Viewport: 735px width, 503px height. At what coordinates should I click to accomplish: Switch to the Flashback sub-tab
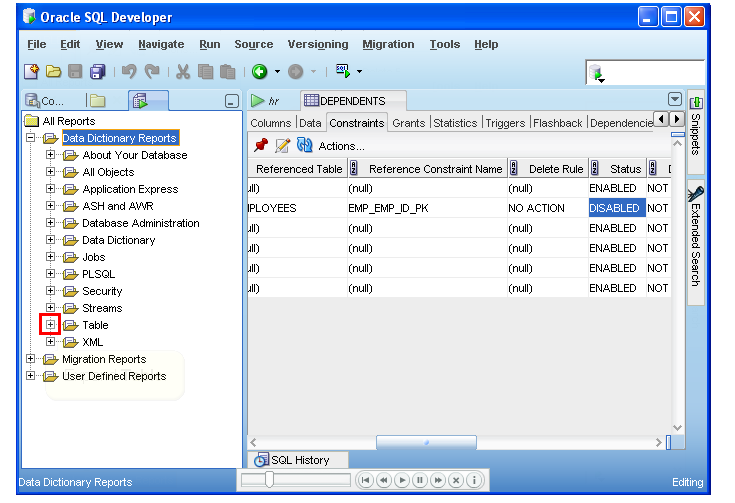click(558, 123)
